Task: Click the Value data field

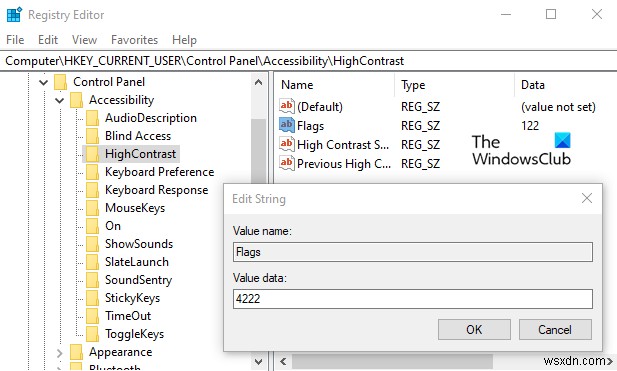Action: (x=412, y=299)
